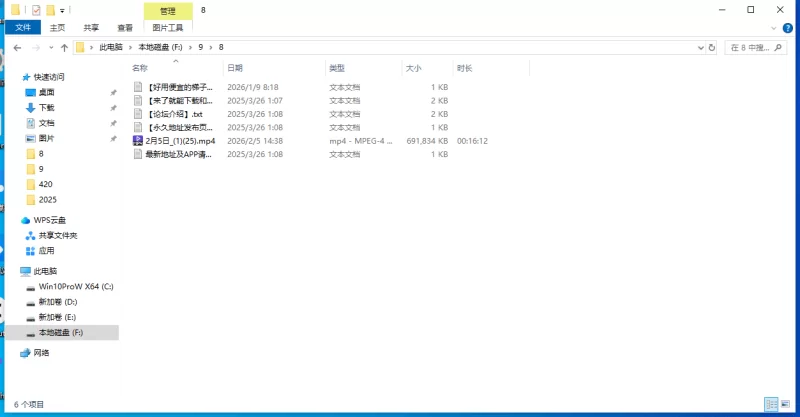Select the 【好用便宜的梯子 text file
The height and width of the screenshot is (417, 800).
click(x=179, y=87)
